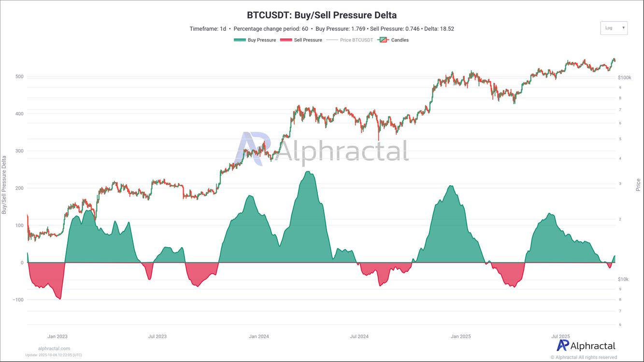Click the Alphractal logo at bottom right
Image resolution: width=644 pixels, height=362 pixels.
coord(586,346)
